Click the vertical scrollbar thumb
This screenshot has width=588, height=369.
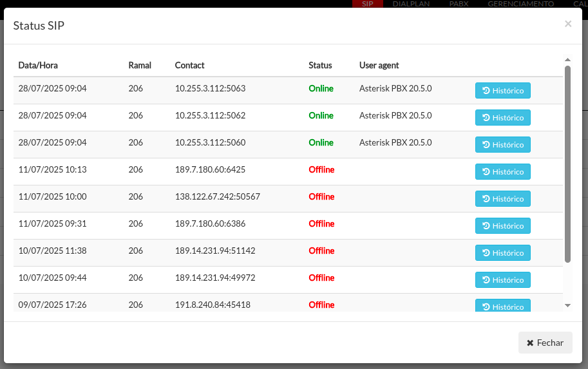(568, 164)
